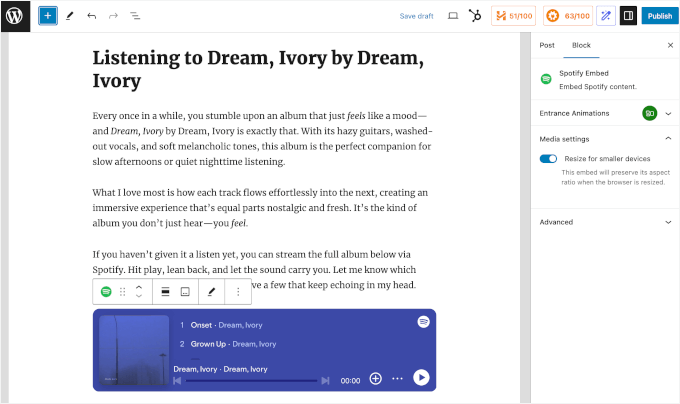Expand the Entrance Animations panel
The width and height of the screenshot is (680, 404).
pos(668,114)
